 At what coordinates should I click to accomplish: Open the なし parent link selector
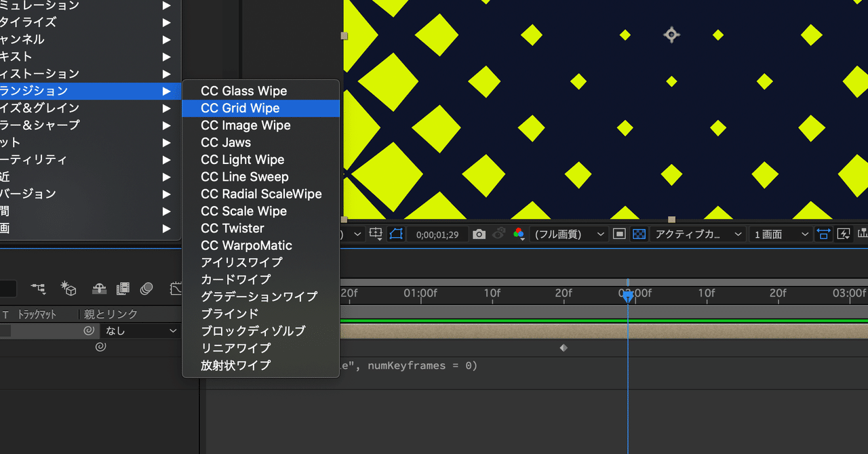point(140,331)
